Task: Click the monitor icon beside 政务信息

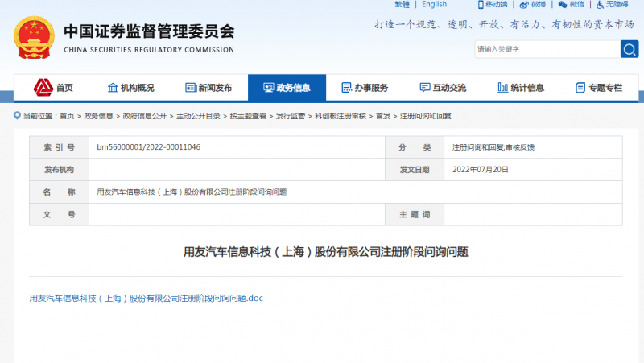Action: click(269, 88)
